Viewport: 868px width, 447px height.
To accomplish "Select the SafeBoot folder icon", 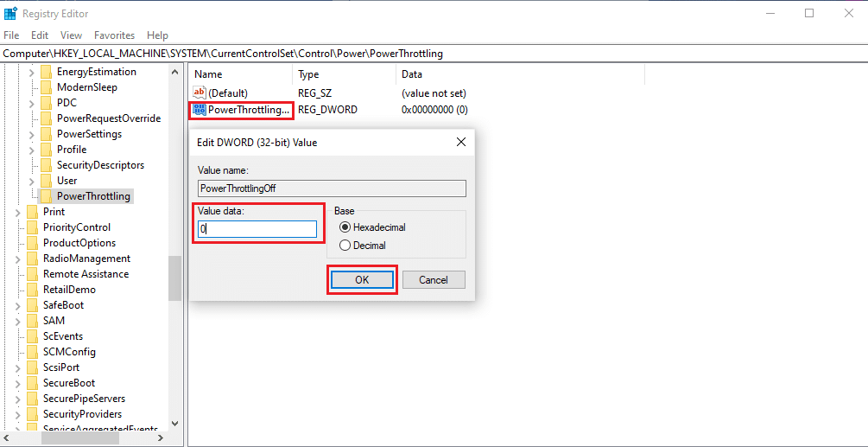I will pos(33,304).
